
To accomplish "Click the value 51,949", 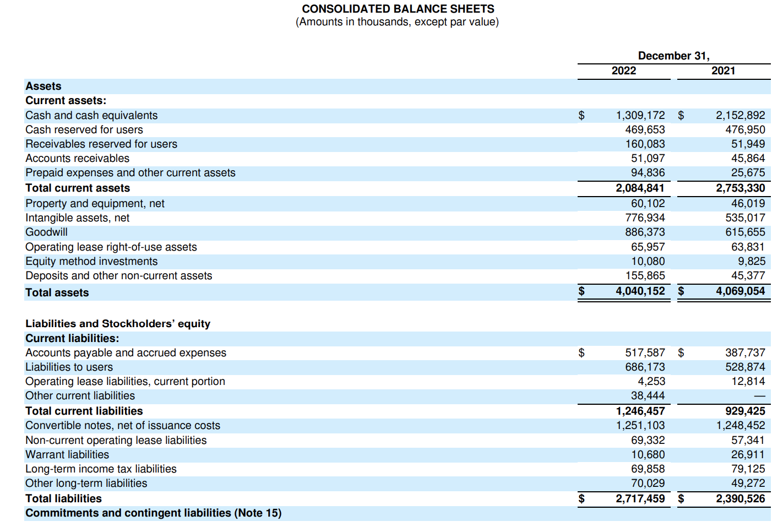I will point(748,144).
